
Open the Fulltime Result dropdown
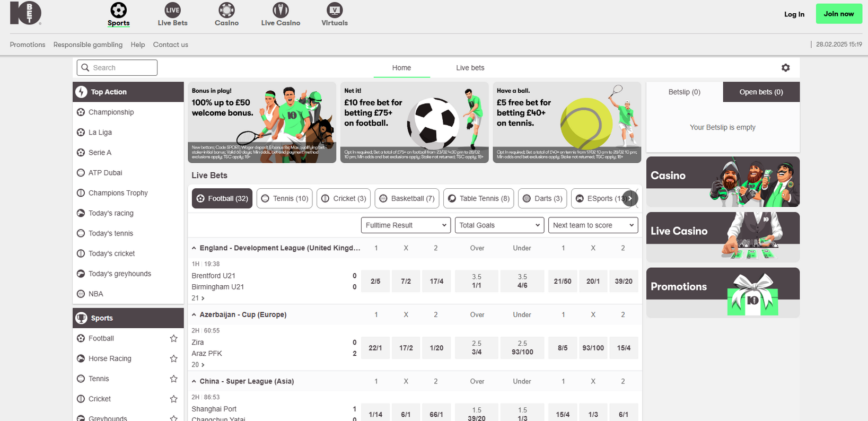click(406, 225)
